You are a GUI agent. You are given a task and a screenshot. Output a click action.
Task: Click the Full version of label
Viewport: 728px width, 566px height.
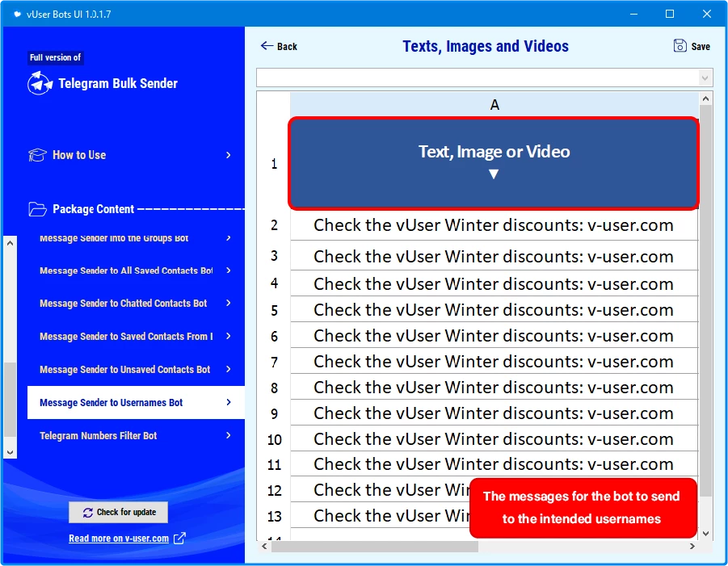tap(55, 57)
